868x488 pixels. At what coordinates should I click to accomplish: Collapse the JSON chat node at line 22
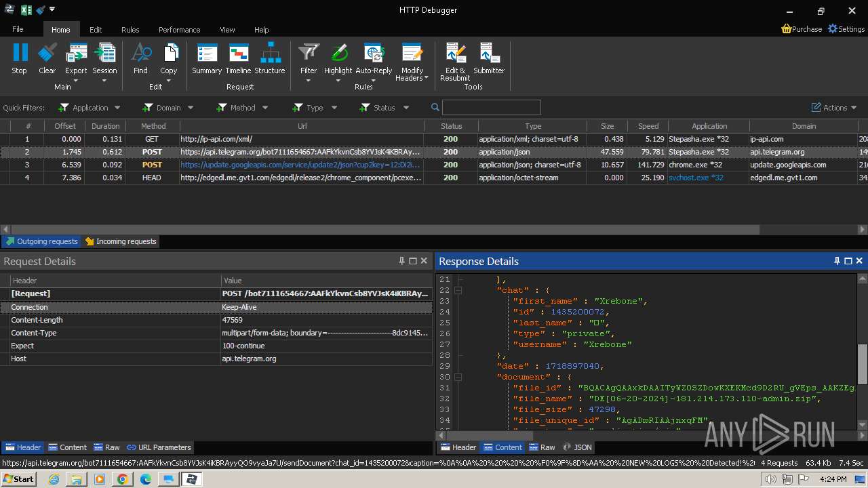(458, 290)
